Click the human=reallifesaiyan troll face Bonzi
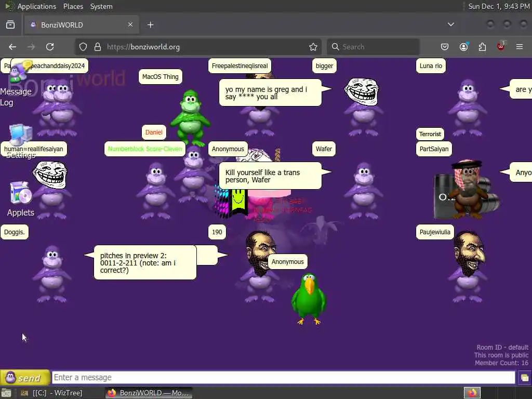Viewport: 532px width, 399px height. click(x=51, y=189)
